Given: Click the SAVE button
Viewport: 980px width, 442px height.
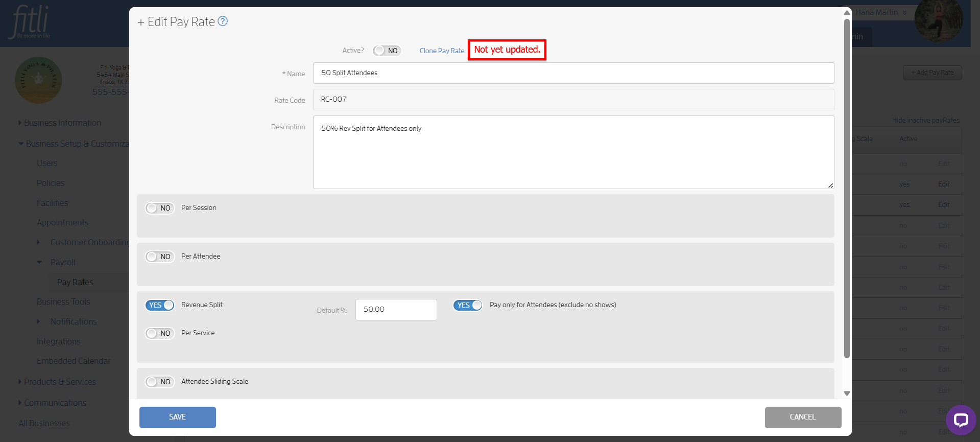Looking at the screenshot, I should tap(178, 417).
